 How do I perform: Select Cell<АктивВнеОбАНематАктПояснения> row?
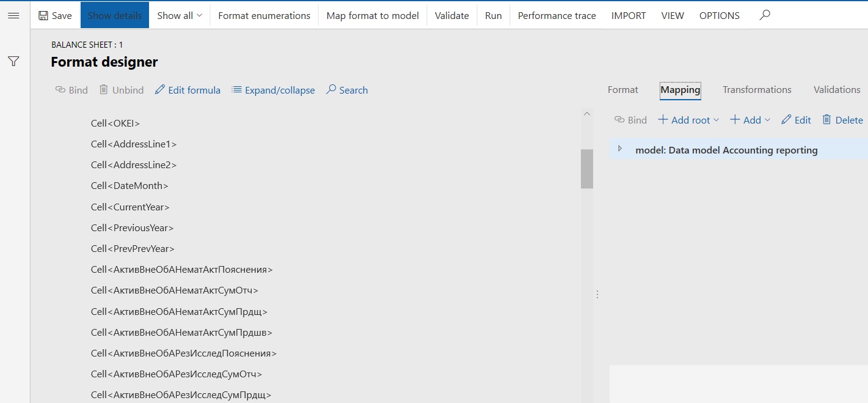tap(181, 269)
